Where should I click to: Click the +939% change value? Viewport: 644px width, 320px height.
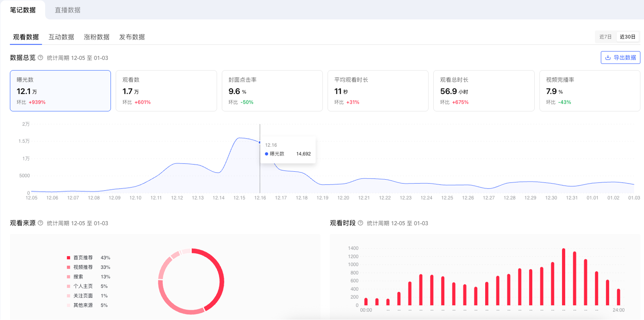tap(37, 103)
